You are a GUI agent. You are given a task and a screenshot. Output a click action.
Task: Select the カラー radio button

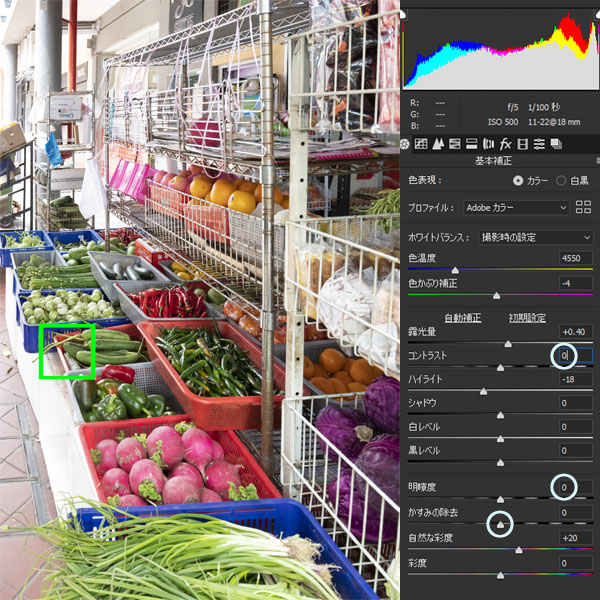(x=517, y=181)
